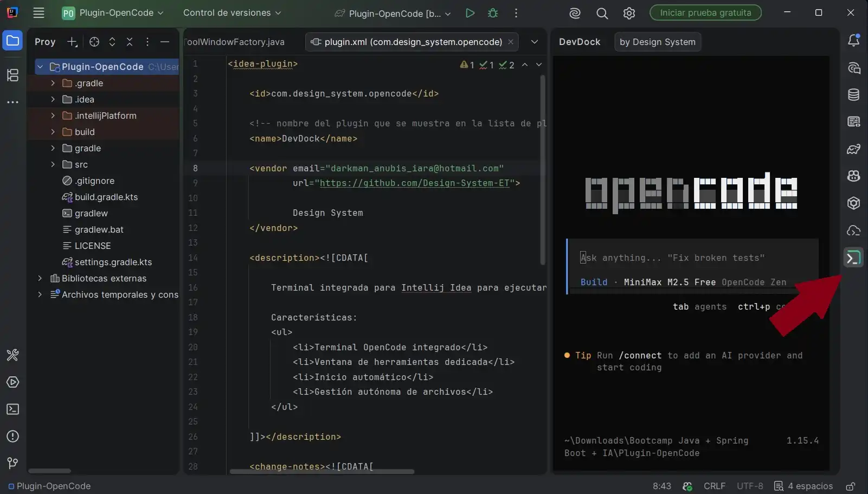Open line separator CRLF selector
Viewport: 868px width, 494px height.
[x=715, y=486]
